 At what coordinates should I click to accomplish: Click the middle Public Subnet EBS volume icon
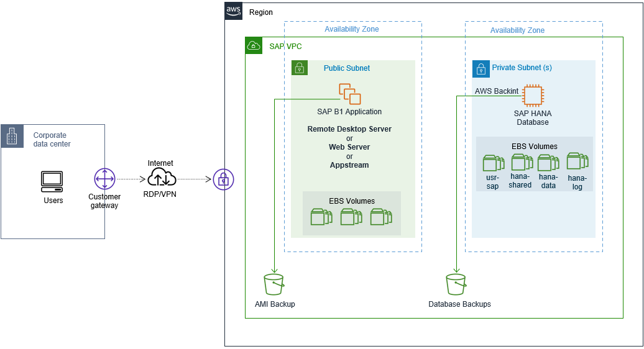pyautogui.click(x=351, y=217)
